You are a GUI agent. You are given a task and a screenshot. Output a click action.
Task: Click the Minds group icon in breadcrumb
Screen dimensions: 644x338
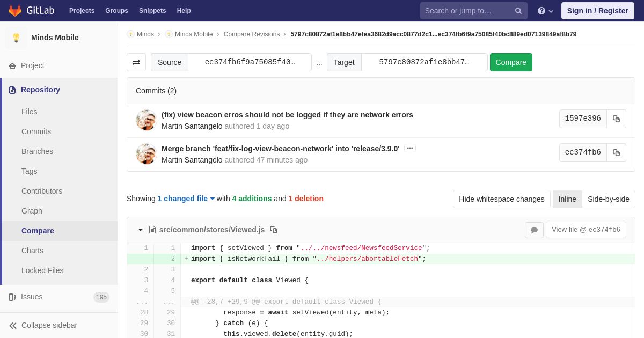(x=130, y=34)
